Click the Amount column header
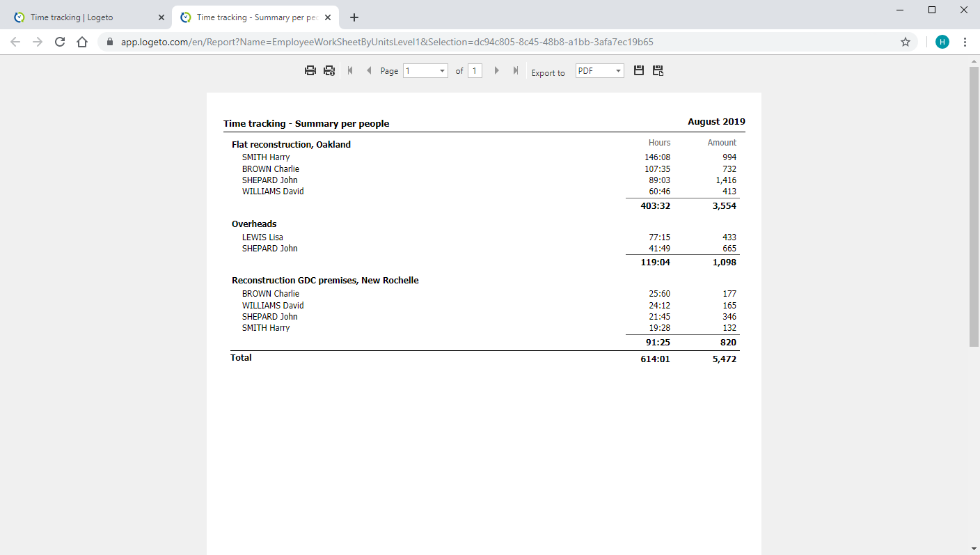Image resolution: width=980 pixels, height=555 pixels. coord(722,143)
